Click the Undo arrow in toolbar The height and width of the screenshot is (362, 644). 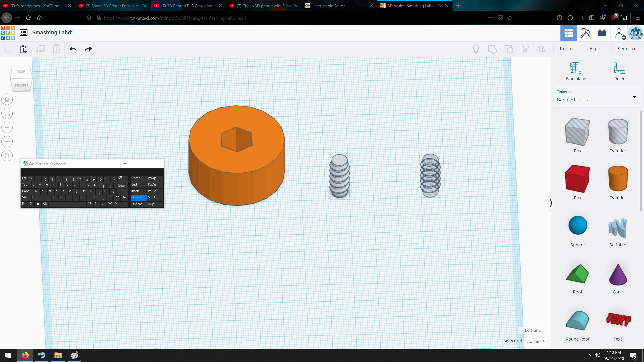tap(73, 49)
